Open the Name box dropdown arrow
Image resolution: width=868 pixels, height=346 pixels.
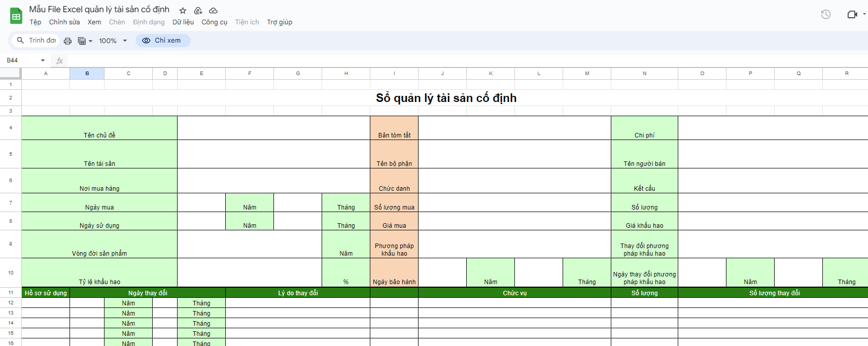[43, 60]
